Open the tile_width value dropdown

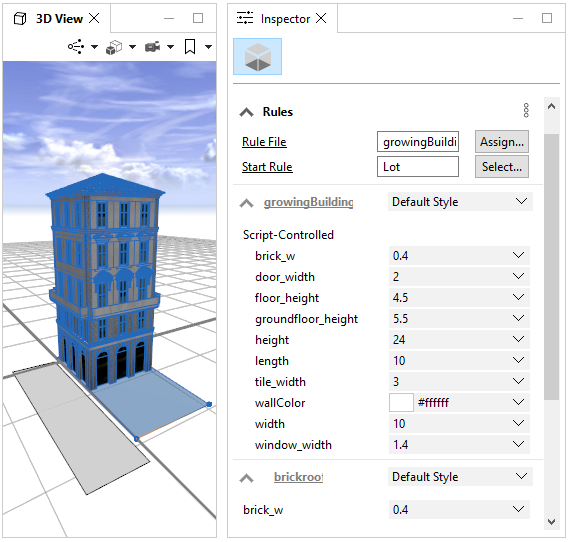[459, 382]
